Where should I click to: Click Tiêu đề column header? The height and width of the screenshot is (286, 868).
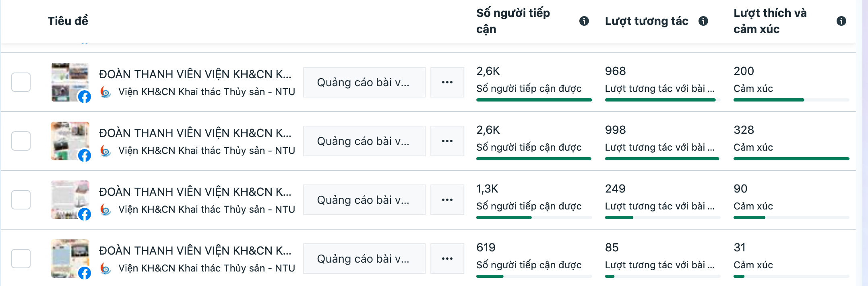click(68, 21)
